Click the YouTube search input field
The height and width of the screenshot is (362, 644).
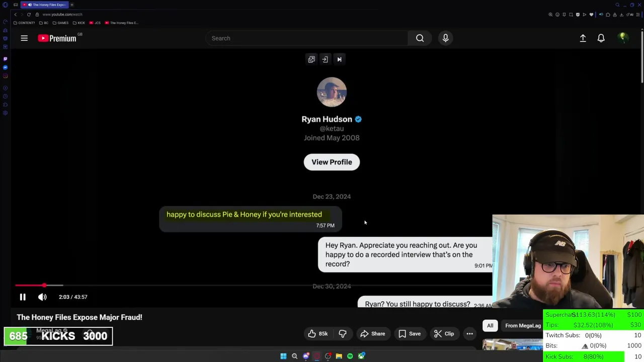[x=307, y=38]
